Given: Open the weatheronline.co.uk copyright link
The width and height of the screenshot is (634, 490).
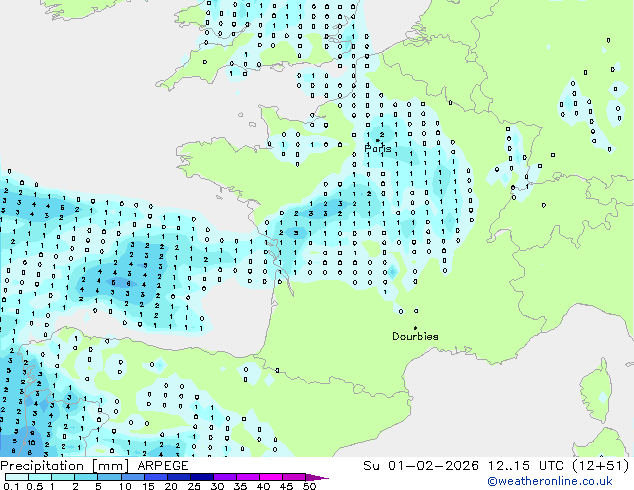Looking at the screenshot, I should tap(550, 481).
